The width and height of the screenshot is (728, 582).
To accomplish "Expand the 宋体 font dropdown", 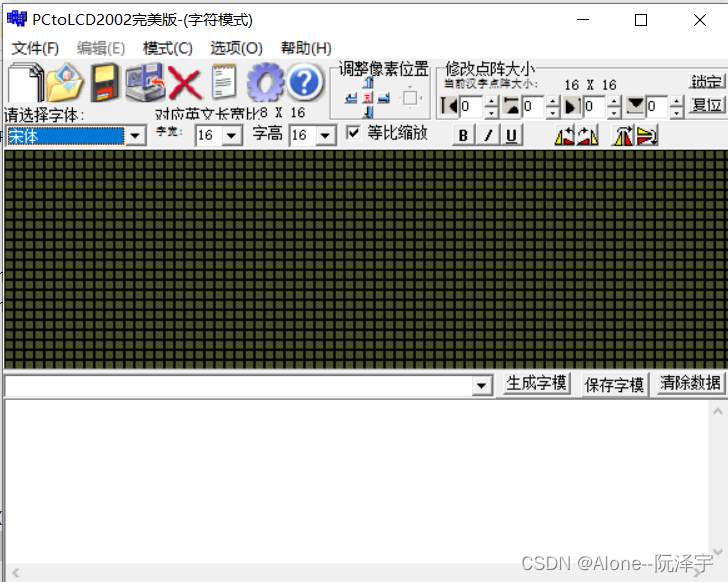I will pyautogui.click(x=136, y=136).
